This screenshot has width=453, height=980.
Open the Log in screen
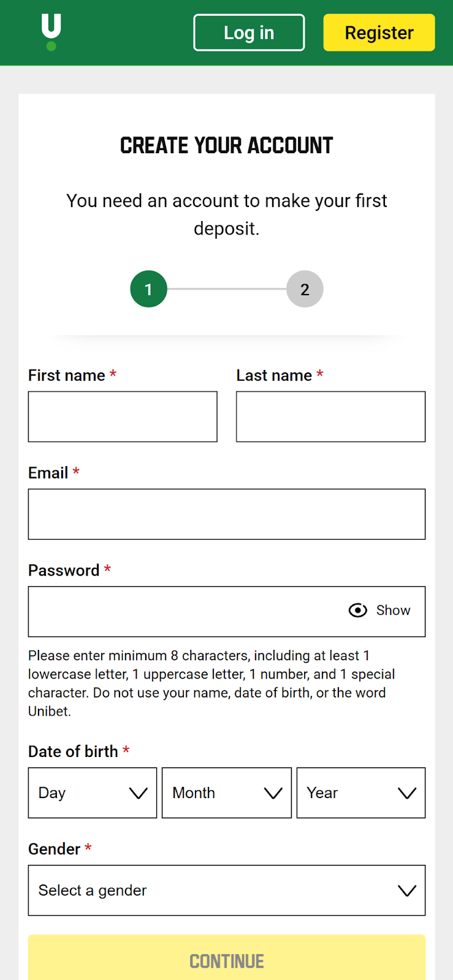click(249, 32)
